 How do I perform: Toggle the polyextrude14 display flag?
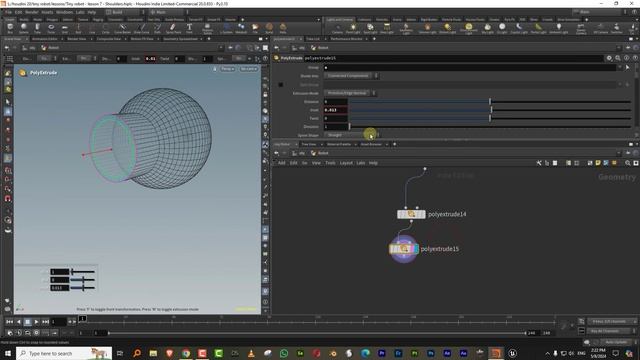(x=422, y=214)
